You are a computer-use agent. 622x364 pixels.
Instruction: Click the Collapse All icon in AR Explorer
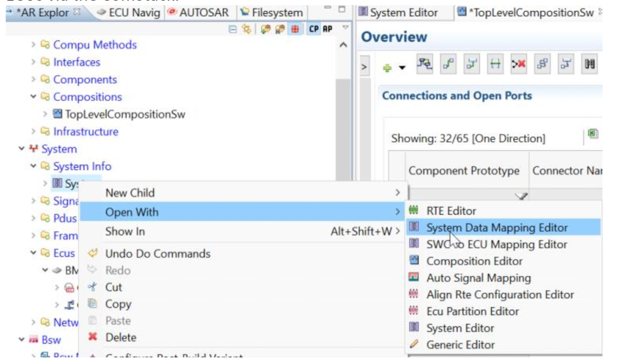tap(233, 29)
